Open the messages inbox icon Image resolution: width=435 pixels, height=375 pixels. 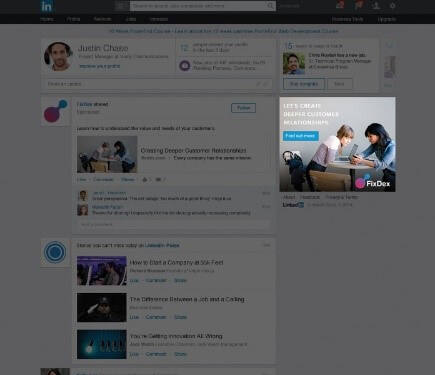pos(340,5)
